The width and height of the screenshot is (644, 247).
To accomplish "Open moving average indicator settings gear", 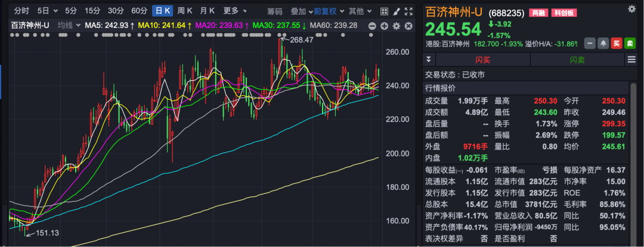I will (x=397, y=26).
